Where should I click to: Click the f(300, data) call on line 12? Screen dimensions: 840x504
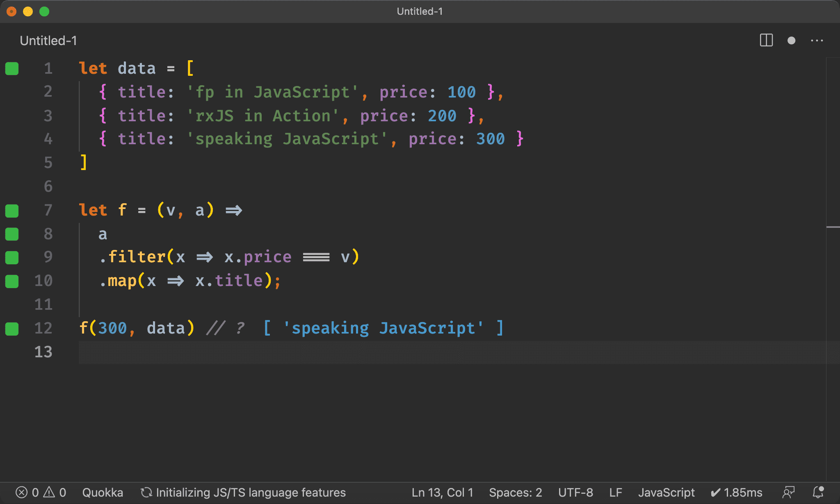[137, 329]
